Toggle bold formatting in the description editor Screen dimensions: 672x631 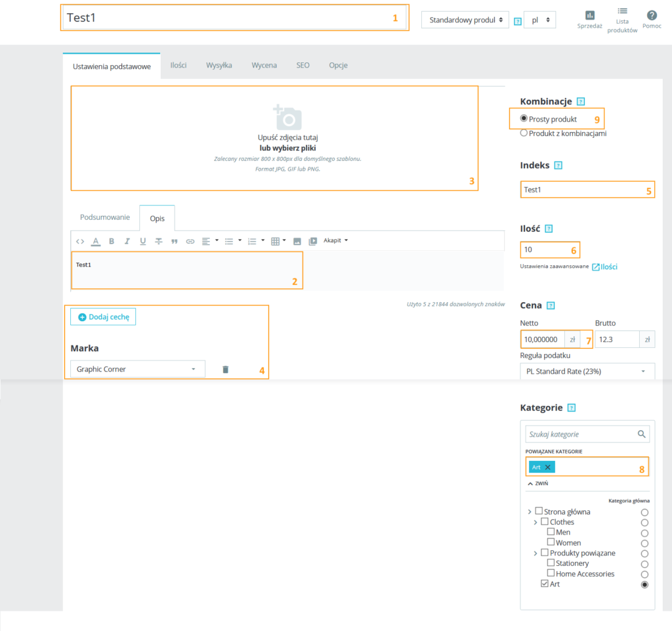coord(112,241)
